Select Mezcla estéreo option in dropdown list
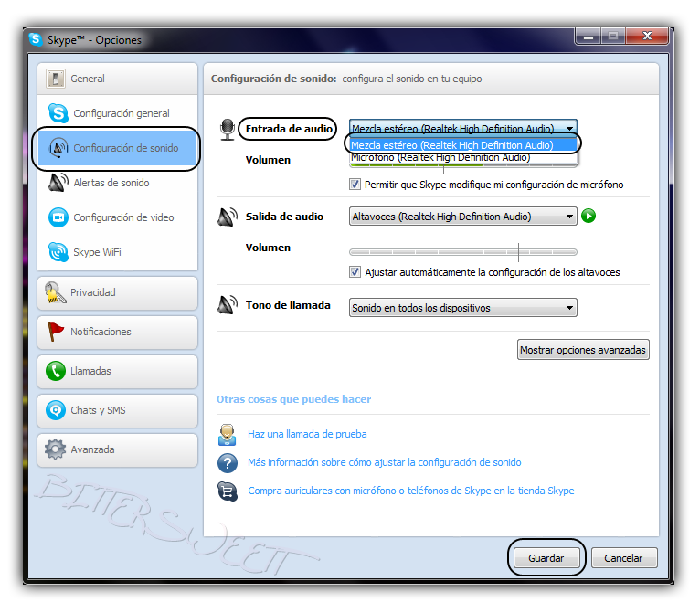700x613 pixels. [463, 145]
